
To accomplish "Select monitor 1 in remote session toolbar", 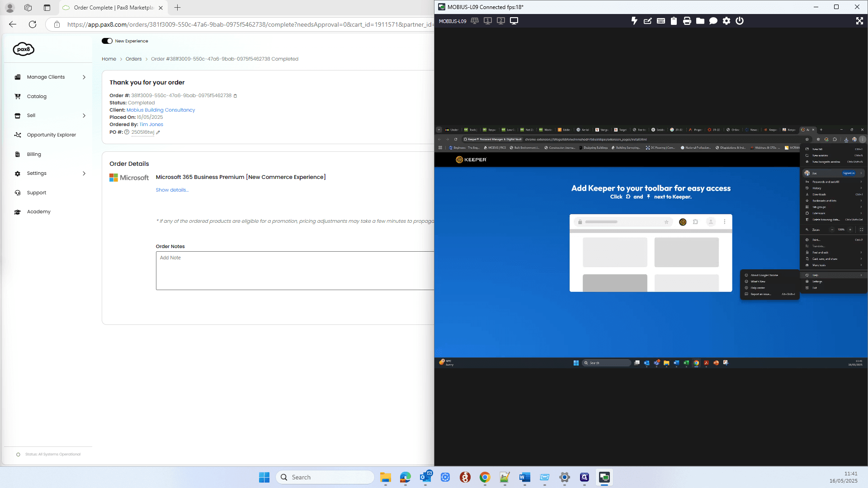I will coord(488,21).
